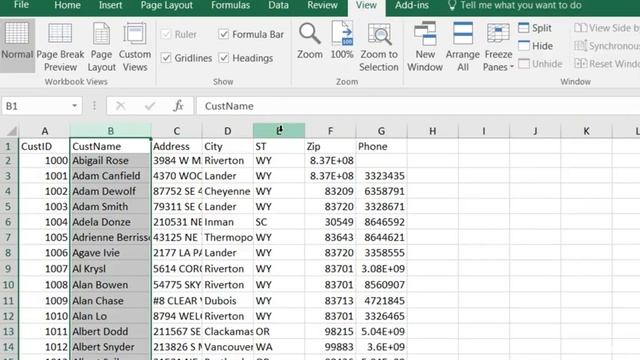Switch to the Formulas tab
The height and width of the screenshot is (360, 640).
point(230,5)
